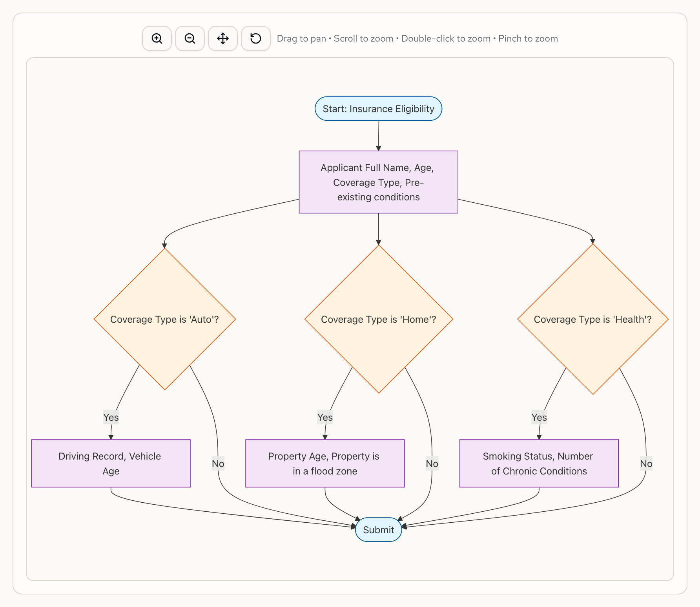Click the 'Coverage Type is 'Health'?' diamond

pos(593,319)
